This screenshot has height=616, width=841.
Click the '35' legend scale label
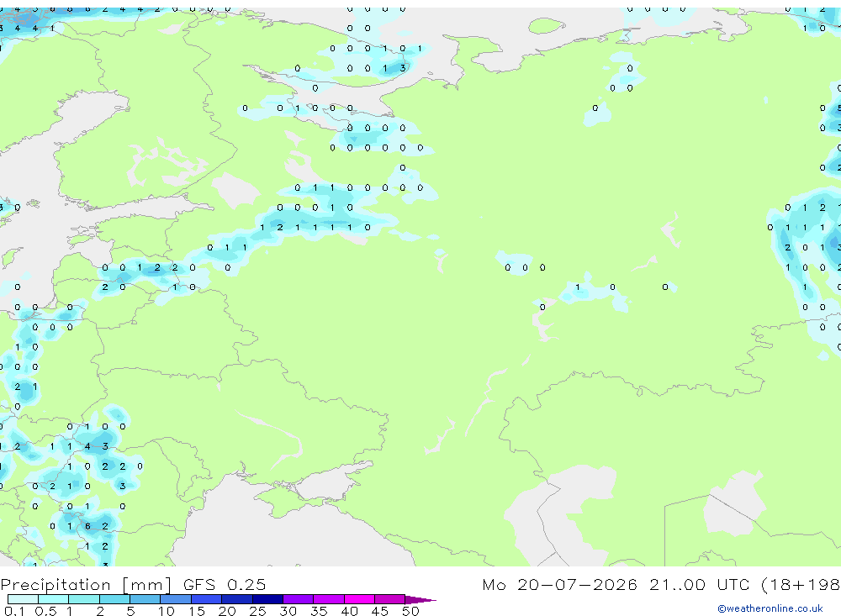click(319, 611)
